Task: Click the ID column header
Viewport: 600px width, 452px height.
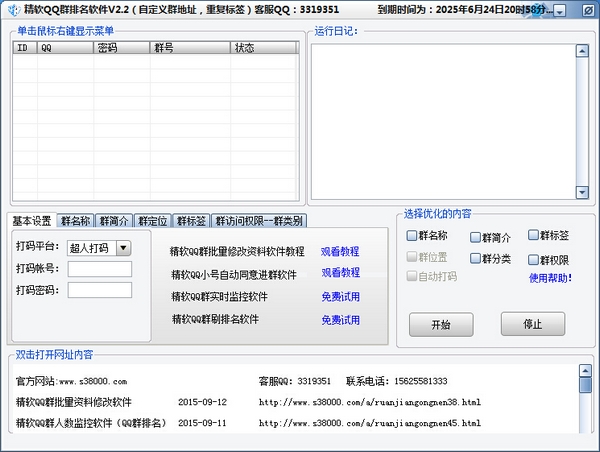Action: click(x=25, y=47)
